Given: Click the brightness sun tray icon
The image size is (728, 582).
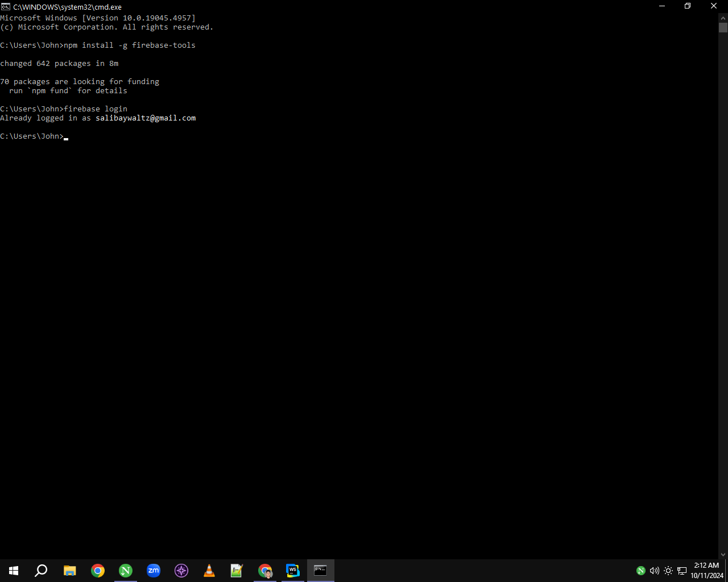Looking at the screenshot, I should [x=668, y=571].
